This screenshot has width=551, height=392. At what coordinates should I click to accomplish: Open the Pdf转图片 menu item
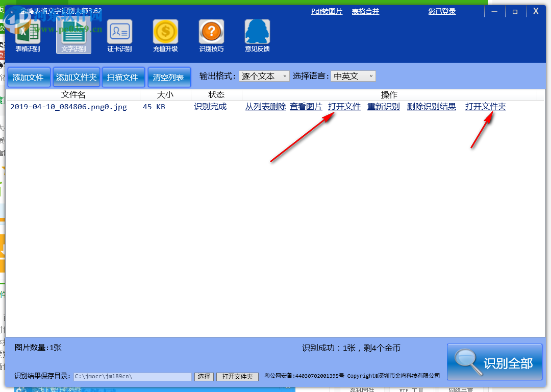click(x=327, y=11)
